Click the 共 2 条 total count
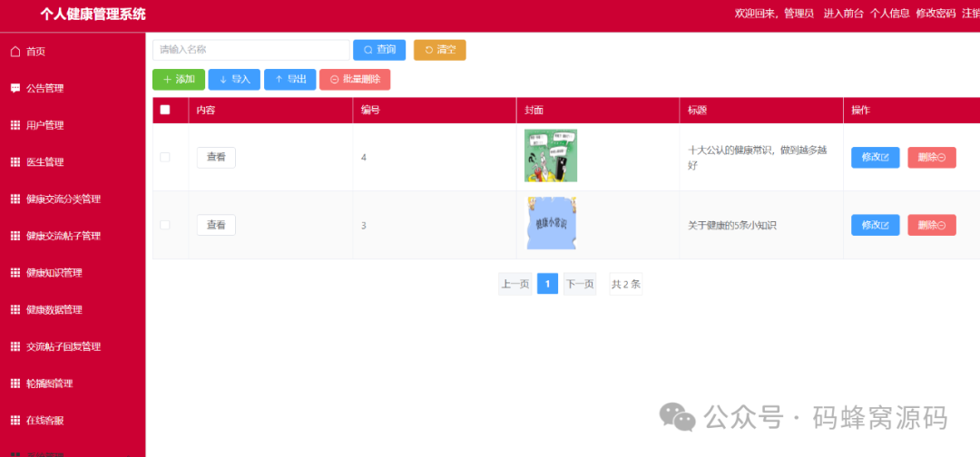Image resolution: width=980 pixels, height=457 pixels. (625, 284)
